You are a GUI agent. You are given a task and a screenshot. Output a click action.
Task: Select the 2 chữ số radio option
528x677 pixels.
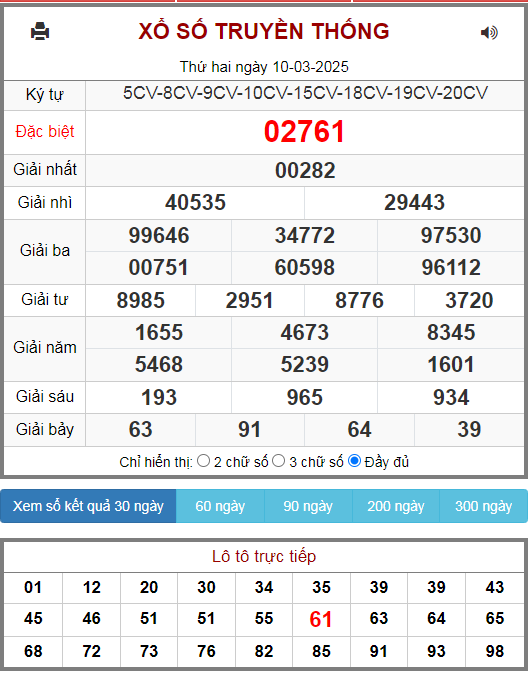203,461
